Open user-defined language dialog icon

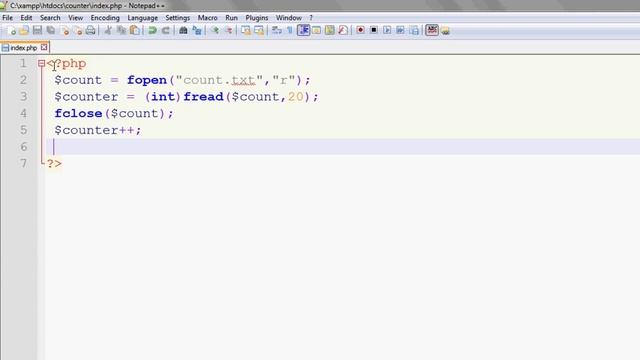pos(316,30)
